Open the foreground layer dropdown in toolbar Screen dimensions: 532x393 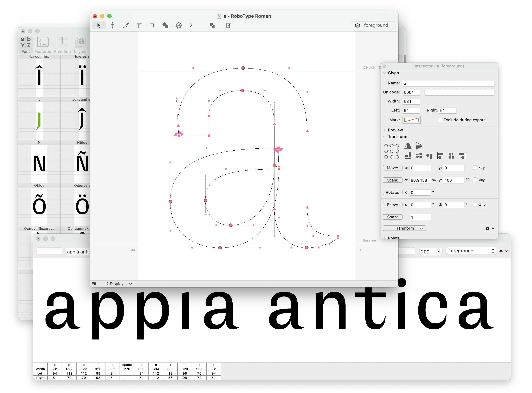(373, 25)
